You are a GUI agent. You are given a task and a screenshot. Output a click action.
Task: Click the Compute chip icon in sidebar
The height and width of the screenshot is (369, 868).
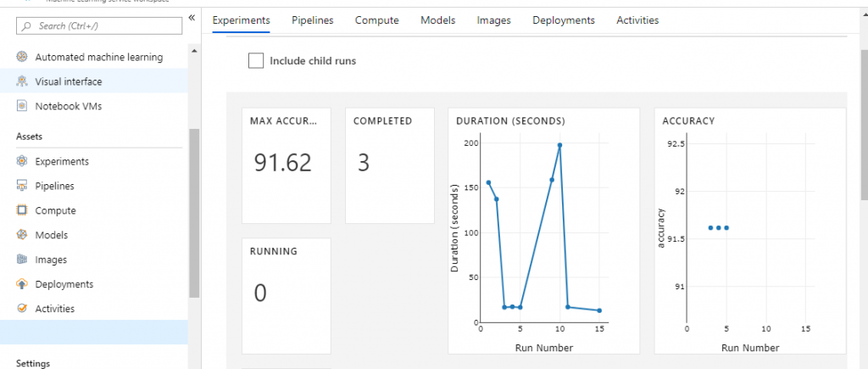point(21,210)
